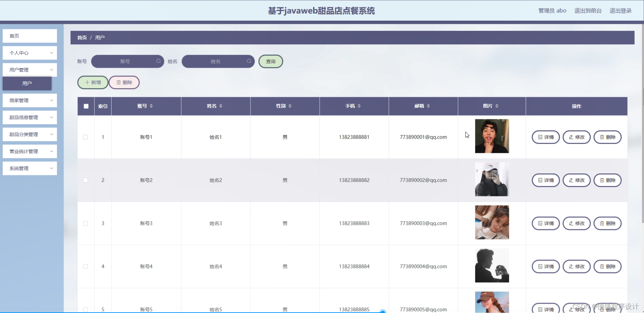Click 删除 for 账号3 row
644x313 pixels.
(607, 223)
